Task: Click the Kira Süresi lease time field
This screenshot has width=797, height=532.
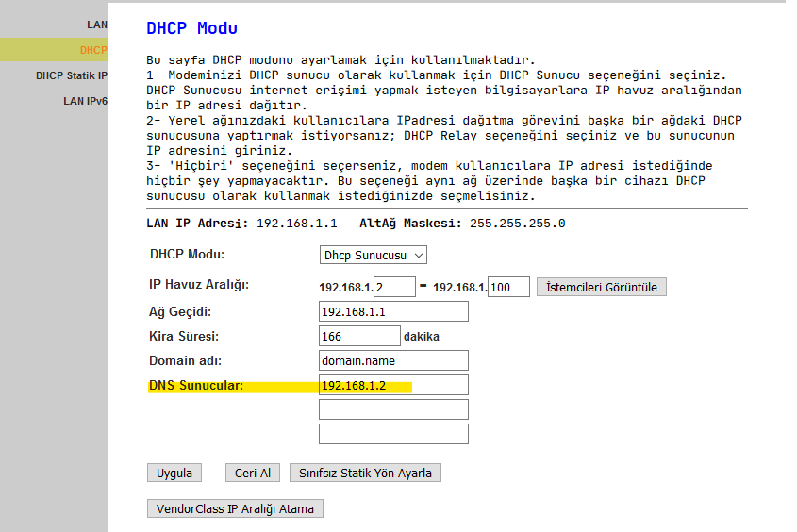Action: click(x=359, y=336)
